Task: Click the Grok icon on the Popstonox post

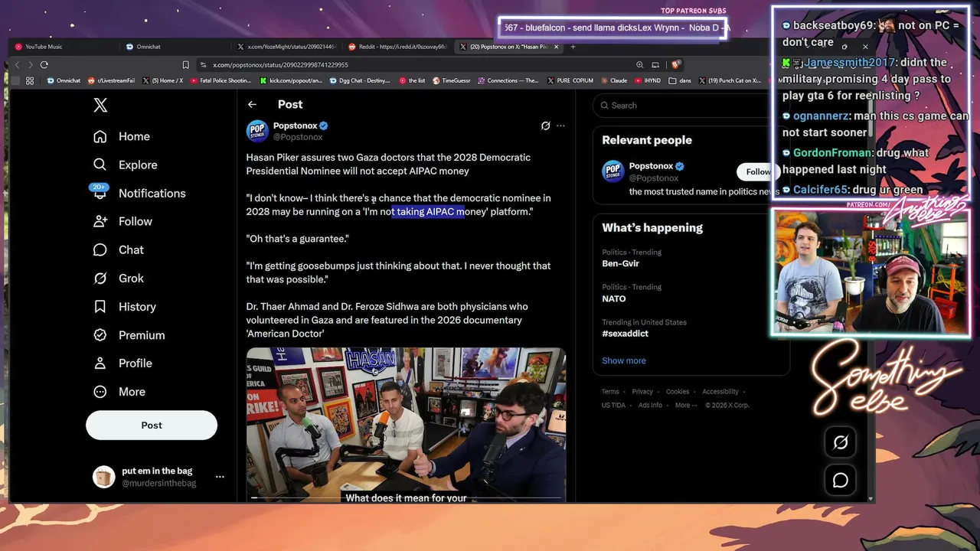Action: coord(545,126)
